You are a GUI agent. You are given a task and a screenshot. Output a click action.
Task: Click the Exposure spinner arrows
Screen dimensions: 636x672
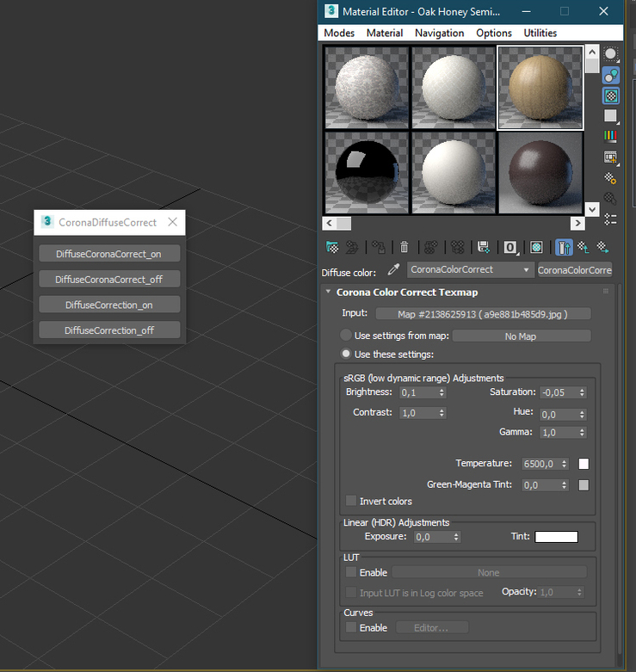[x=456, y=537]
